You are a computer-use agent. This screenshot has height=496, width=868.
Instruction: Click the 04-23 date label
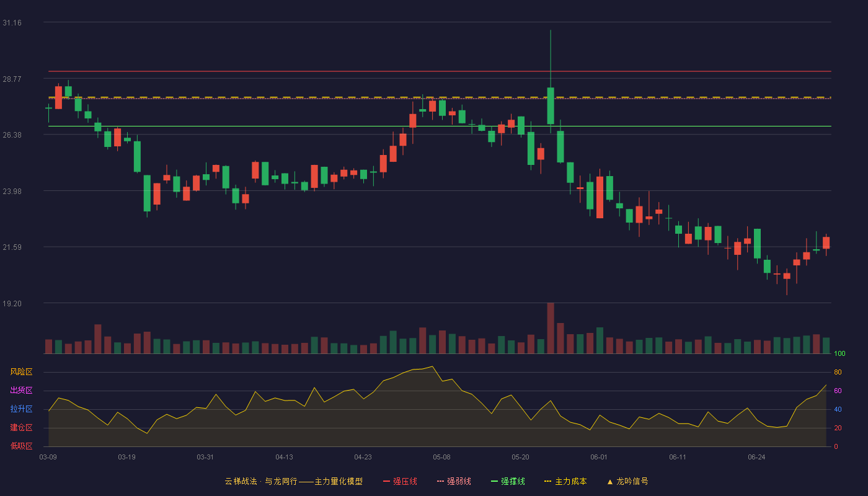363,457
